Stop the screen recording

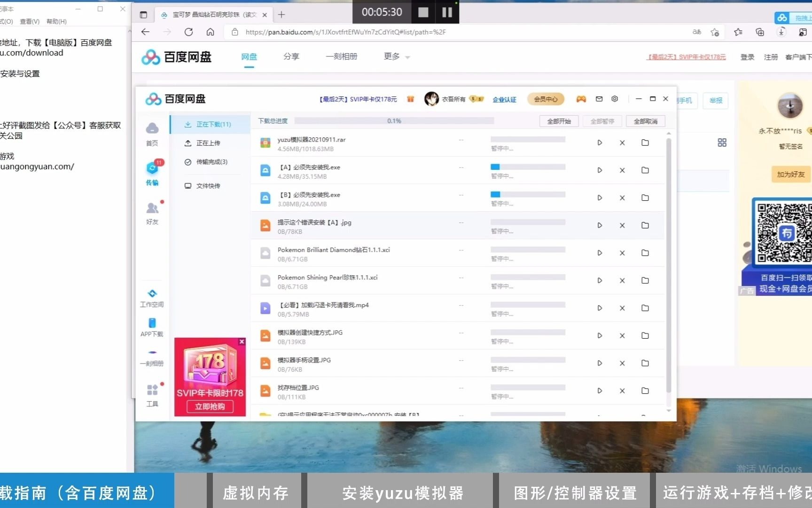(x=423, y=12)
